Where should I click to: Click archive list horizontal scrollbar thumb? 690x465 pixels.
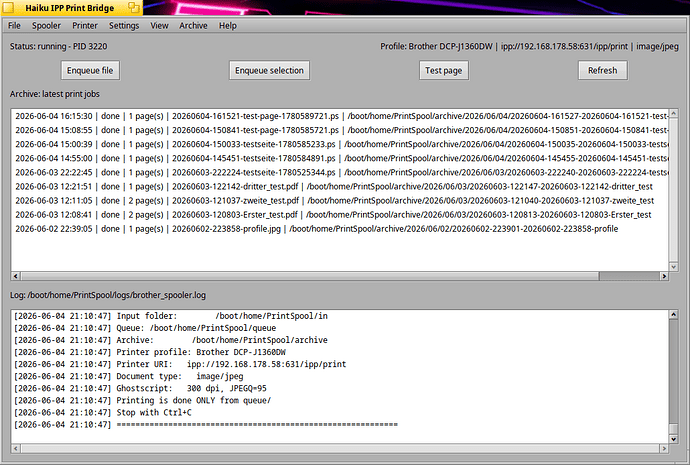point(310,276)
